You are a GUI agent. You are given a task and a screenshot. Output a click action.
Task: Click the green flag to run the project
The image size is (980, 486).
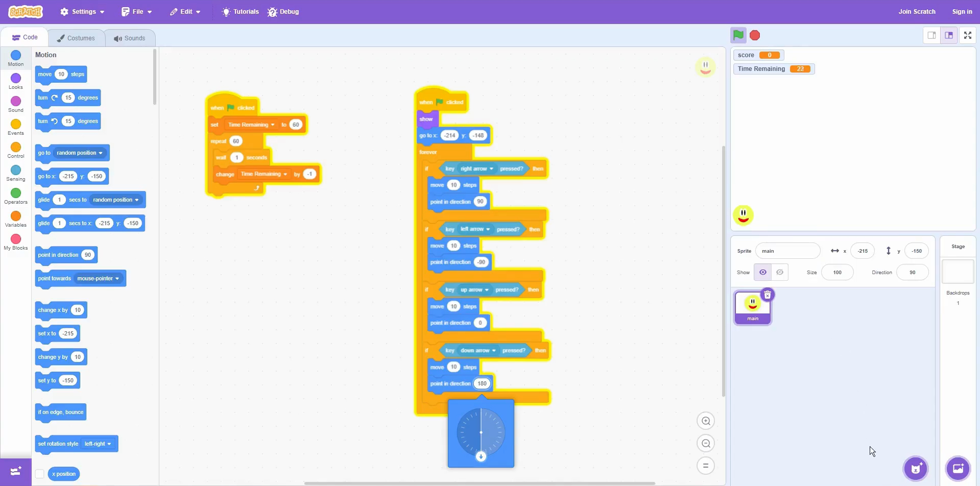pyautogui.click(x=738, y=35)
